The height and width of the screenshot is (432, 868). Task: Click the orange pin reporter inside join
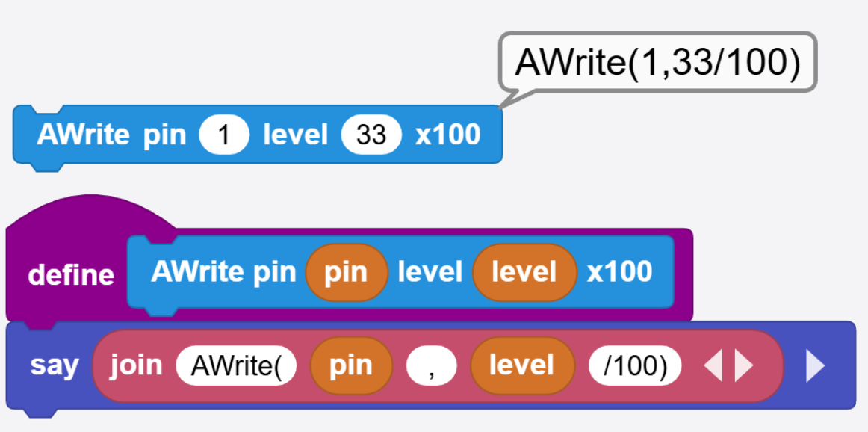[351, 366]
